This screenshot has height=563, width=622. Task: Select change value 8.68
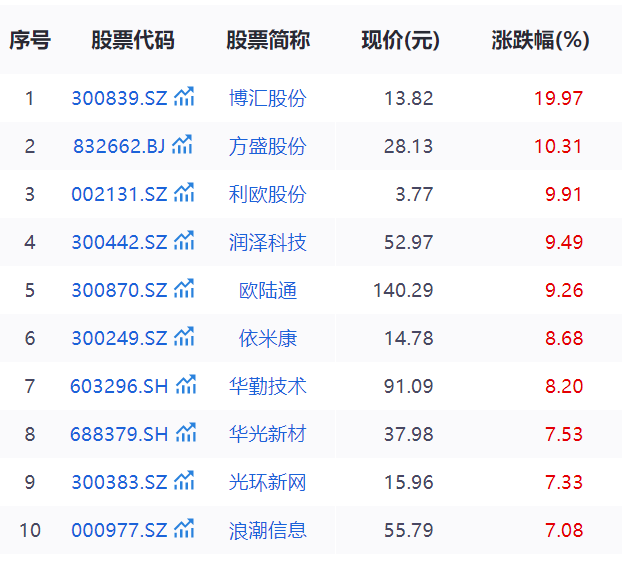tap(564, 338)
